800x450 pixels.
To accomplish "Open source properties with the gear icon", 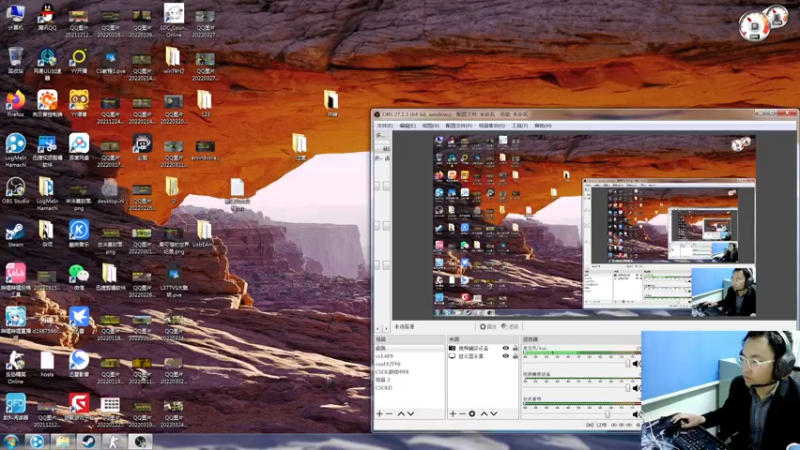I will coord(472,414).
